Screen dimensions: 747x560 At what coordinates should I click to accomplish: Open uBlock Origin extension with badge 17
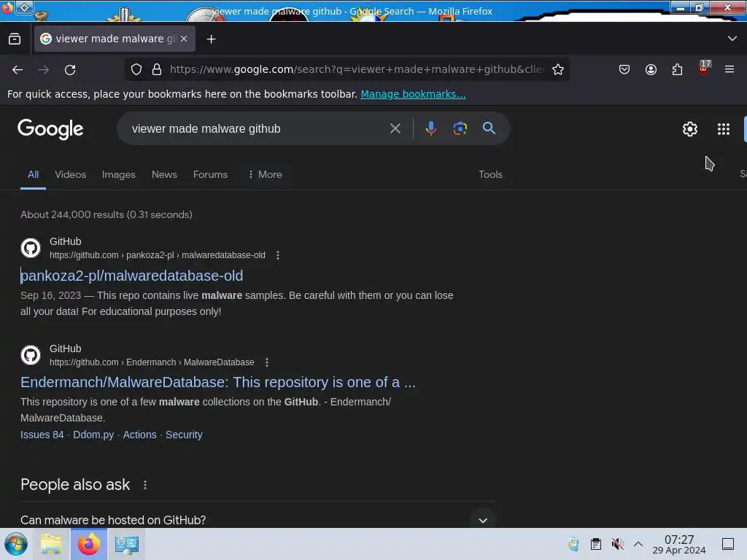(704, 69)
